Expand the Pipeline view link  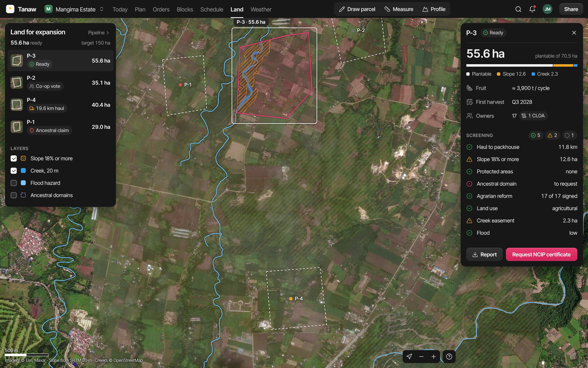coord(98,33)
